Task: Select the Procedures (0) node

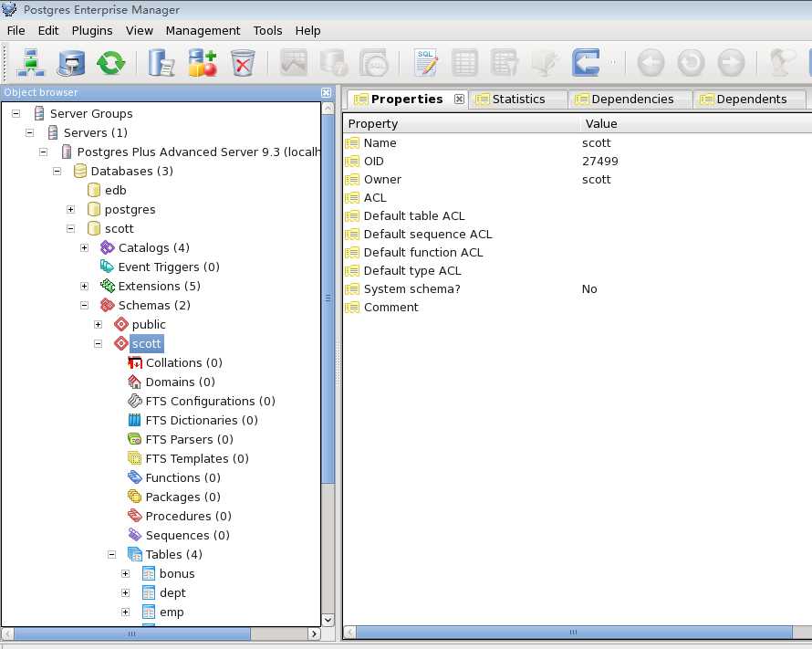Action: [189, 516]
